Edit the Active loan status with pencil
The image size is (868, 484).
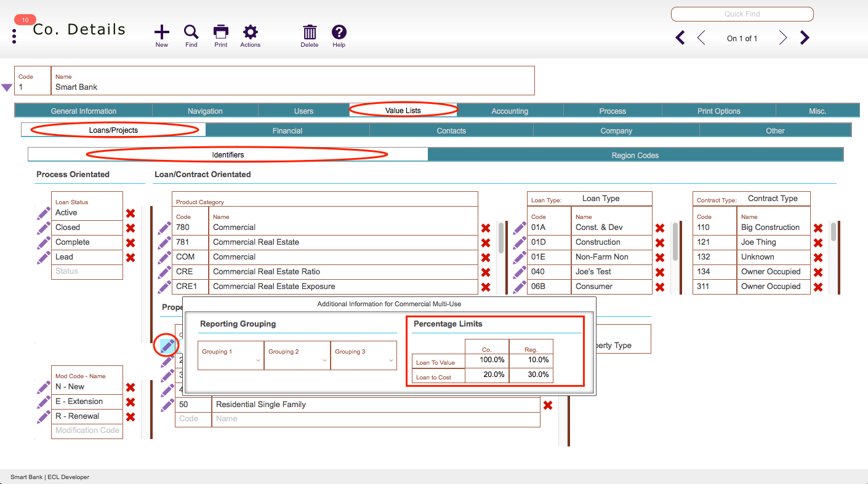pyautogui.click(x=43, y=213)
